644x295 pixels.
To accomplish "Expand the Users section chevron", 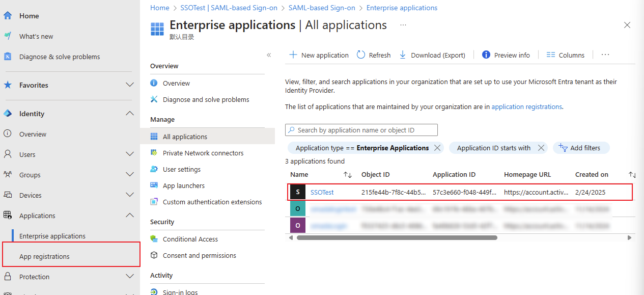I will [130, 154].
